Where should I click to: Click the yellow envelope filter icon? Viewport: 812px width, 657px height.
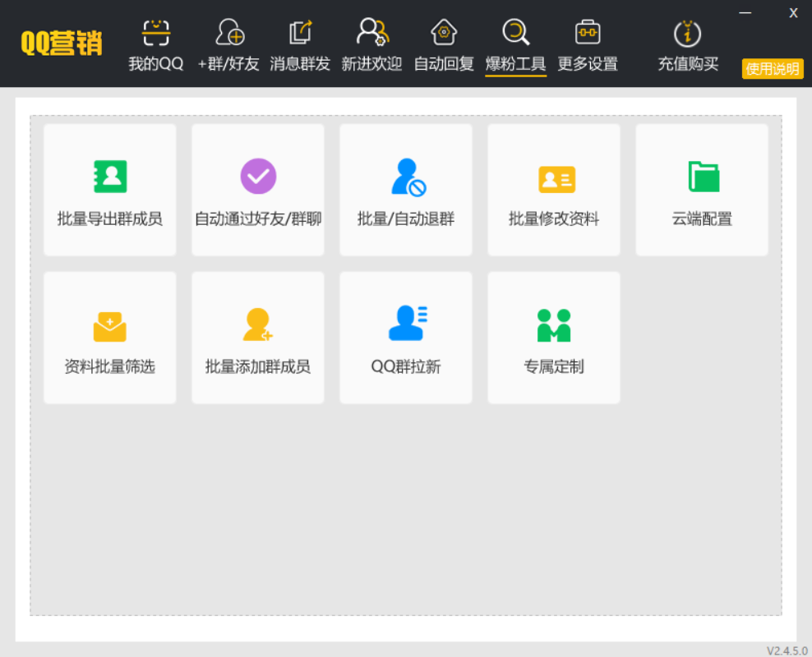click(110, 326)
